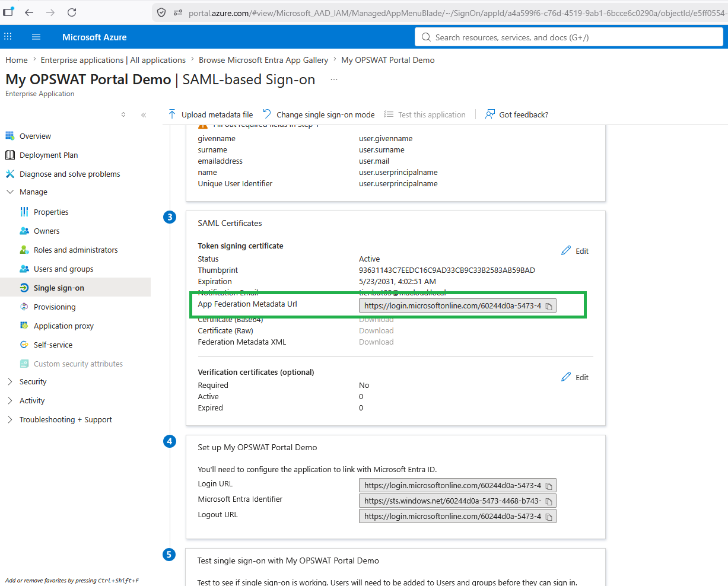Download Federation Metadata XML

click(376, 342)
